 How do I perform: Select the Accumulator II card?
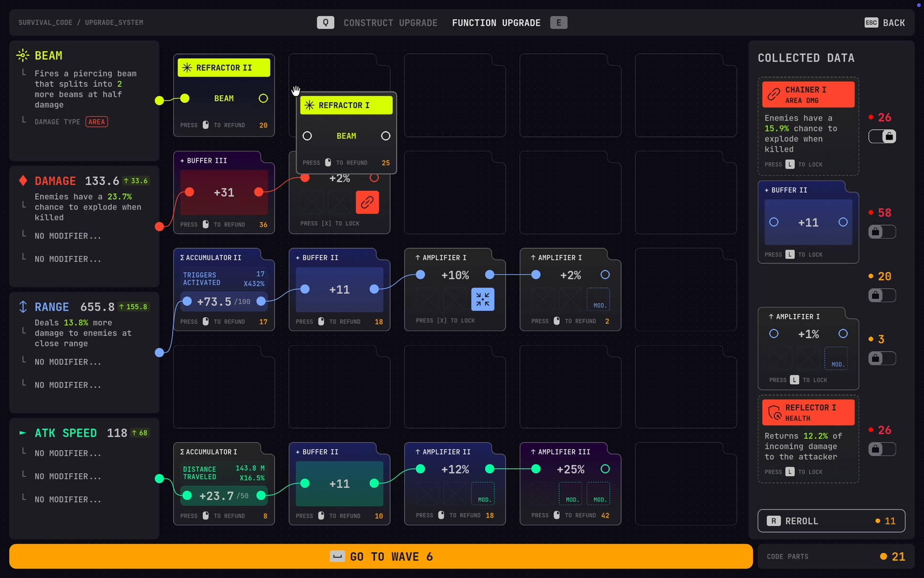click(224, 290)
